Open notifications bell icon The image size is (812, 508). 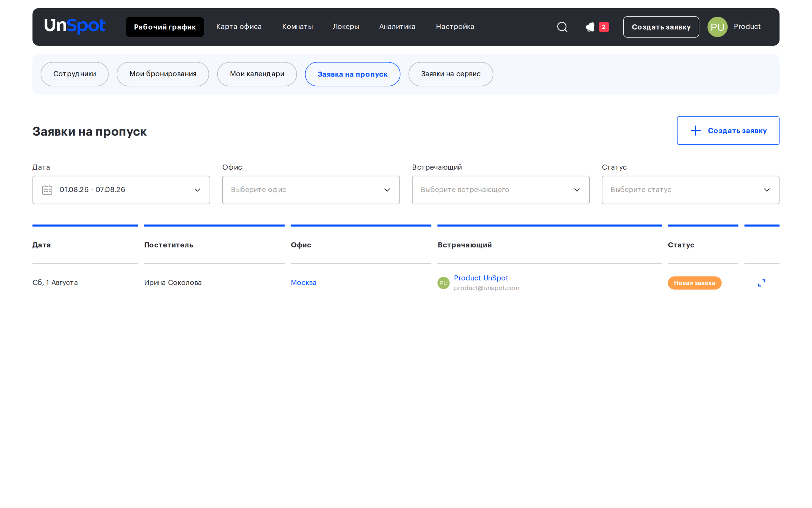click(x=590, y=27)
